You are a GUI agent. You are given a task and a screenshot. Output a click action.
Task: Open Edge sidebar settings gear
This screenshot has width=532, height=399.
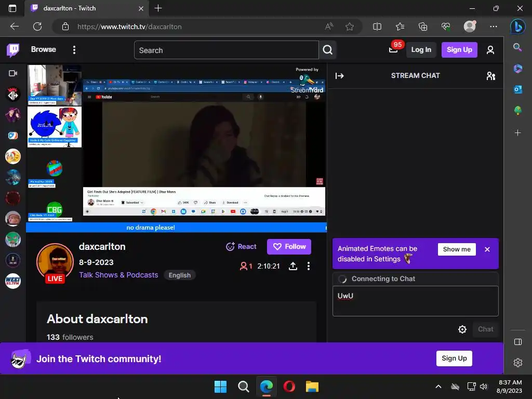tap(518, 363)
